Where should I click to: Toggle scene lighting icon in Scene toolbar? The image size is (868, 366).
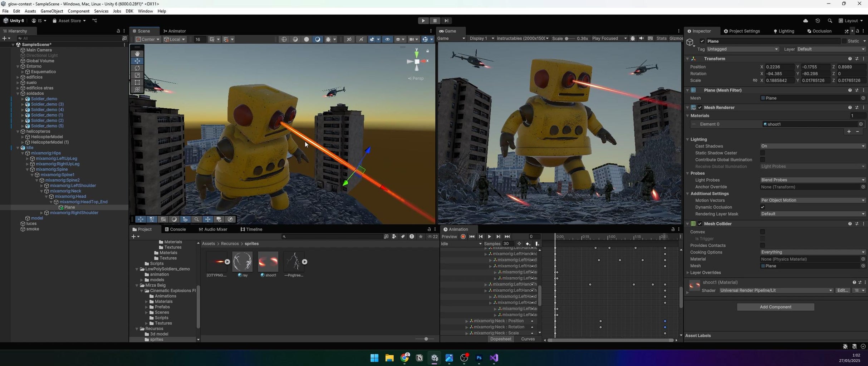coord(361,39)
